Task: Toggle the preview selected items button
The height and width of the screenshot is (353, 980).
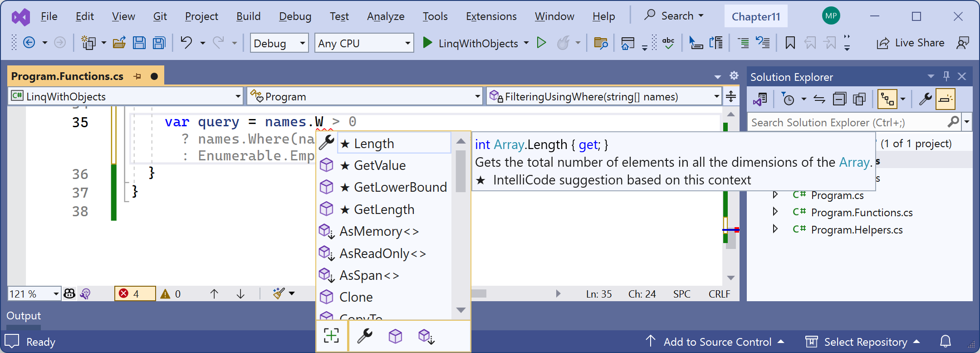Action: (946, 99)
